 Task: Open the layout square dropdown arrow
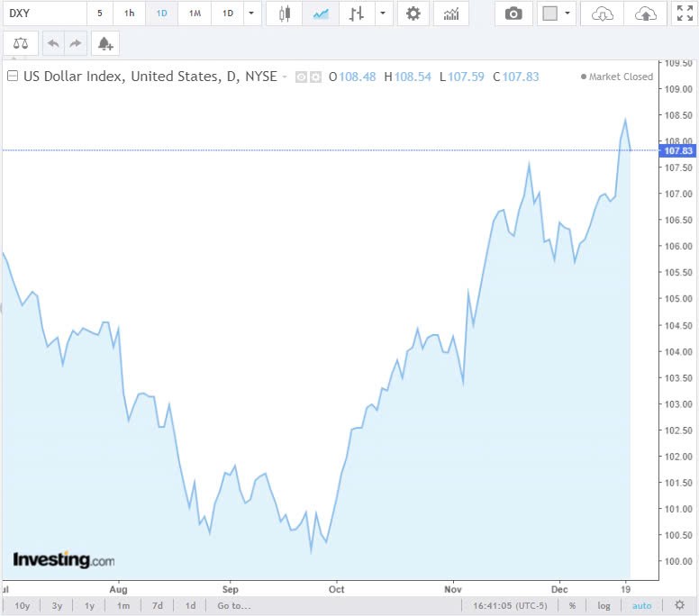click(567, 14)
